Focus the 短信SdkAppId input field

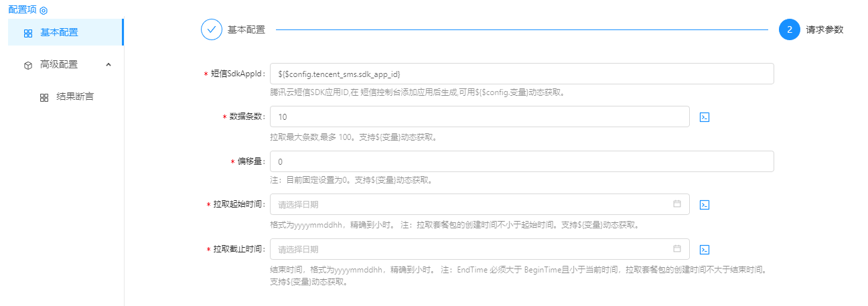click(x=521, y=74)
